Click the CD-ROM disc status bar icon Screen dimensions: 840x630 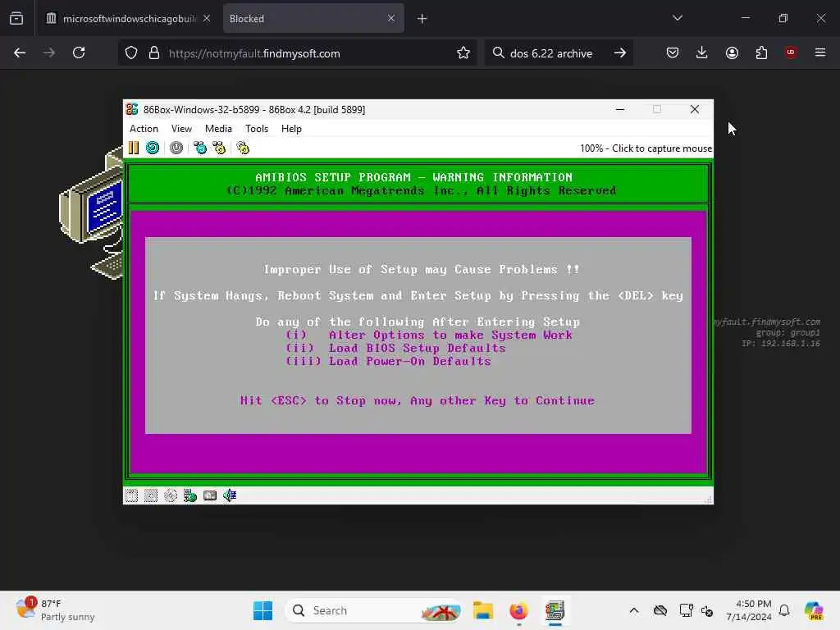(x=171, y=495)
